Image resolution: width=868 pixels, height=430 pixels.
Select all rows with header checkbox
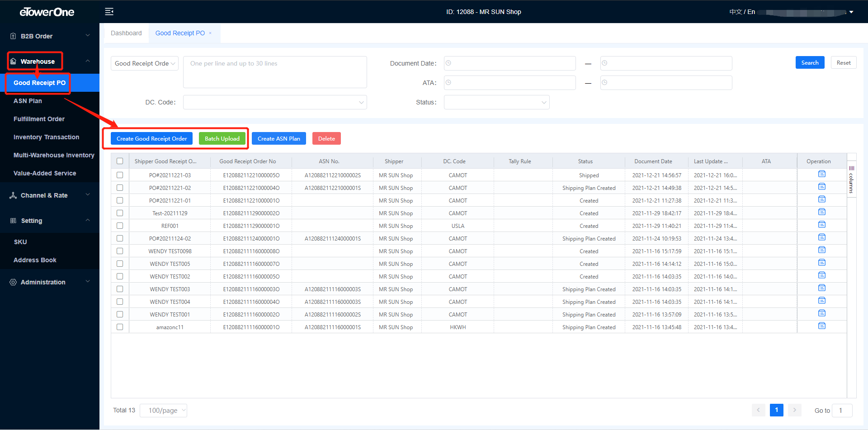click(x=120, y=161)
